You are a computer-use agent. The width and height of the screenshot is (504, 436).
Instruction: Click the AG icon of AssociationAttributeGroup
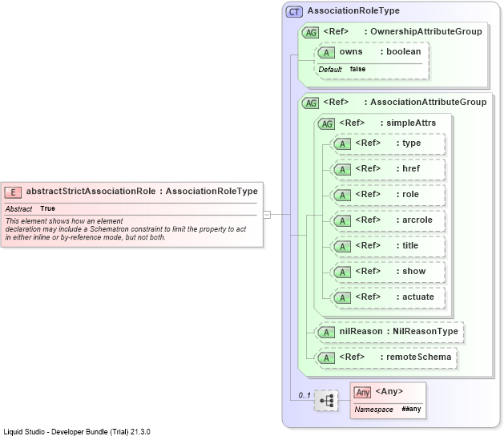[x=311, y=103]
